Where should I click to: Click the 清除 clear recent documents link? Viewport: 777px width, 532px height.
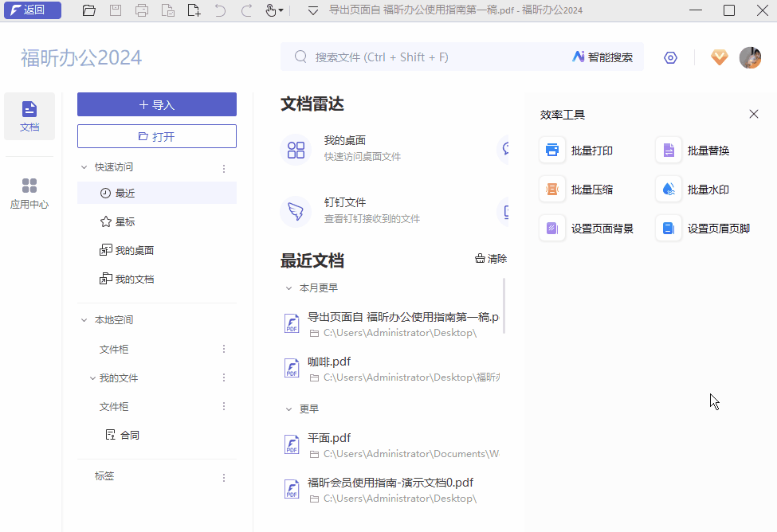pos(489,258)
